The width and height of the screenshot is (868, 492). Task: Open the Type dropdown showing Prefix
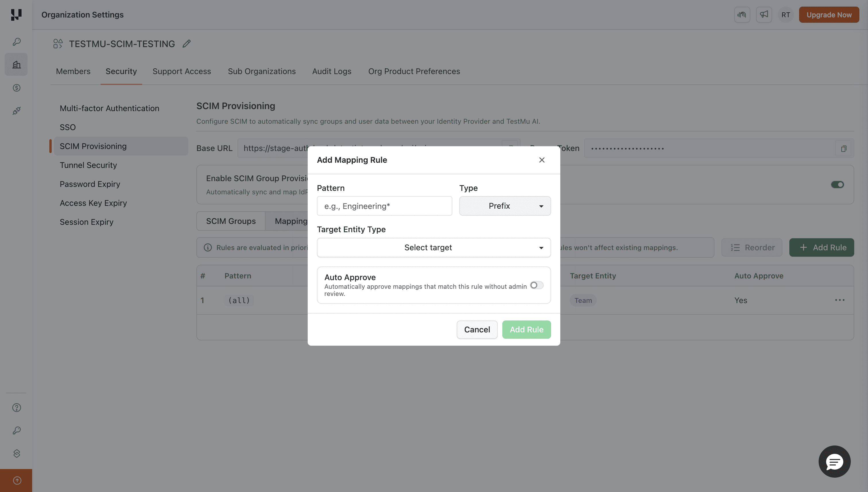point(504,206)
